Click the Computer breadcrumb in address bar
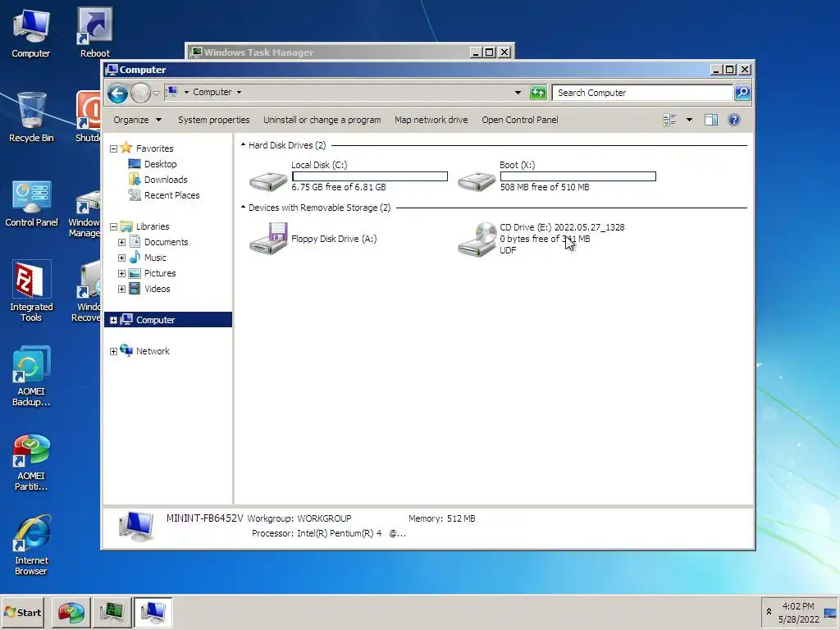The image size is (840, 630). tap(212, 92)
